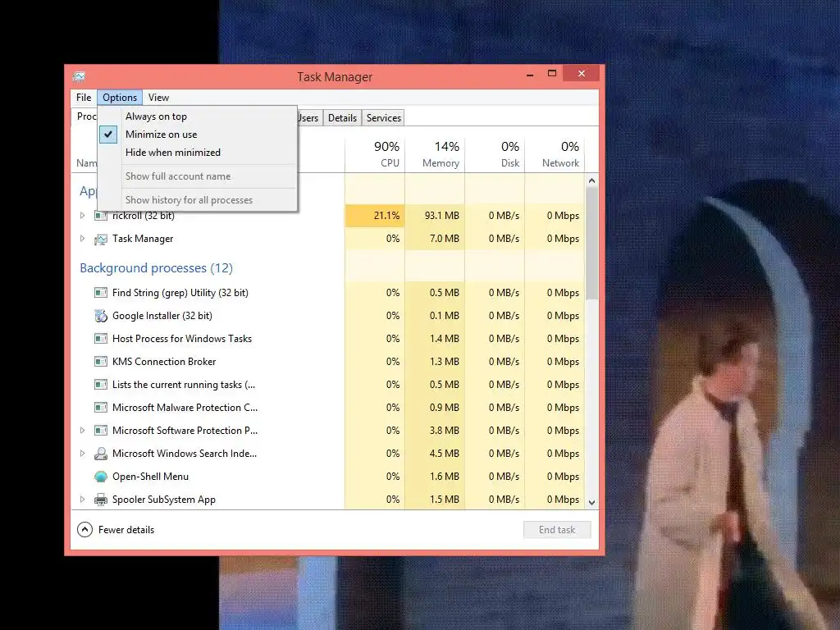Click the Find String (grep) Utility icon
Viewport: 840px width, 630px height.
(101, 293)
